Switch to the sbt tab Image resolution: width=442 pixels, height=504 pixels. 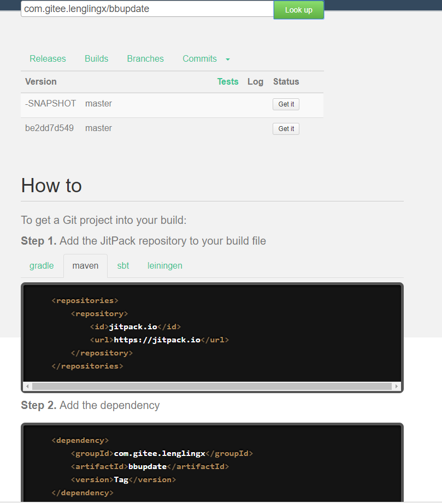tap(123, 266)
